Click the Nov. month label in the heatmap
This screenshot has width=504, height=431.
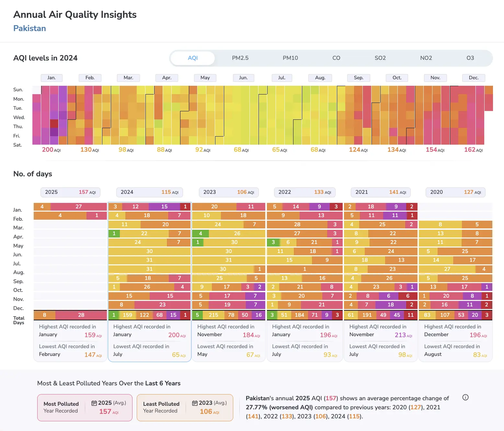click(435, 78)
